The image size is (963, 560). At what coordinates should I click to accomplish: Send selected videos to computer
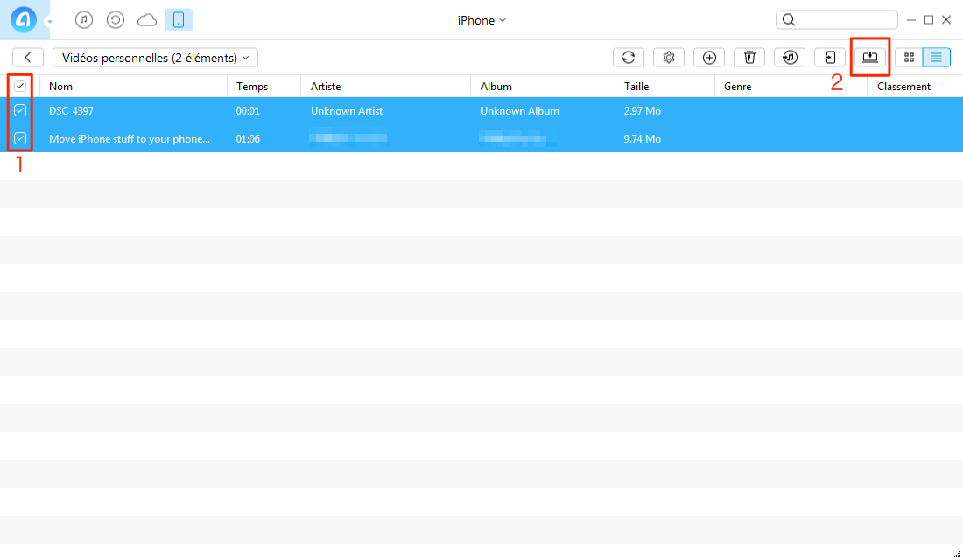coord(870,57)
